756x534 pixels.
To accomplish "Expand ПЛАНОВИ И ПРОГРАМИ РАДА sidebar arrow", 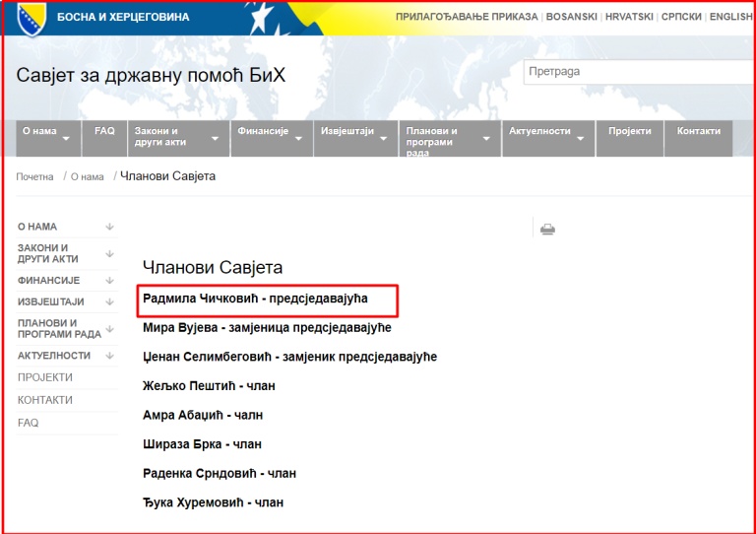I will click(109, 328).
